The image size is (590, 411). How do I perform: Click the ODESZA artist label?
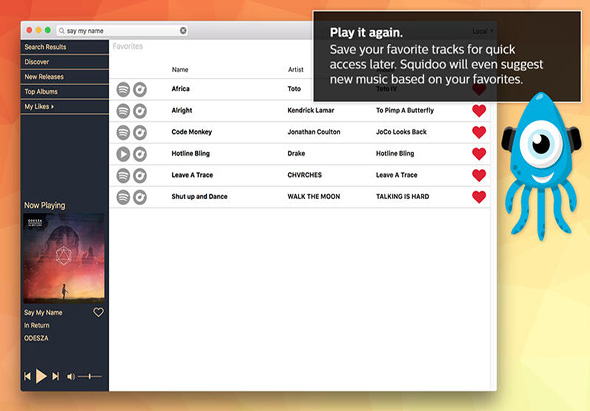tap(36, 338)
